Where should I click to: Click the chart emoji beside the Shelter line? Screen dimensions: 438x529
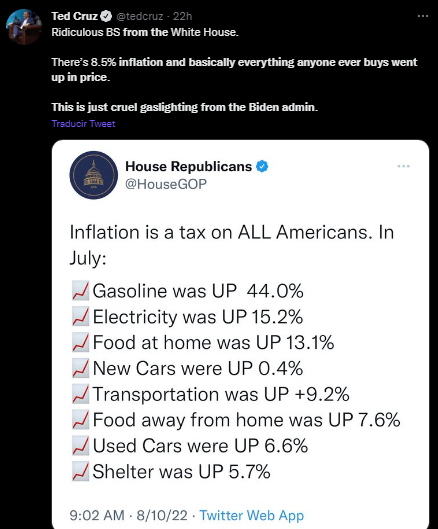[80, 471]
